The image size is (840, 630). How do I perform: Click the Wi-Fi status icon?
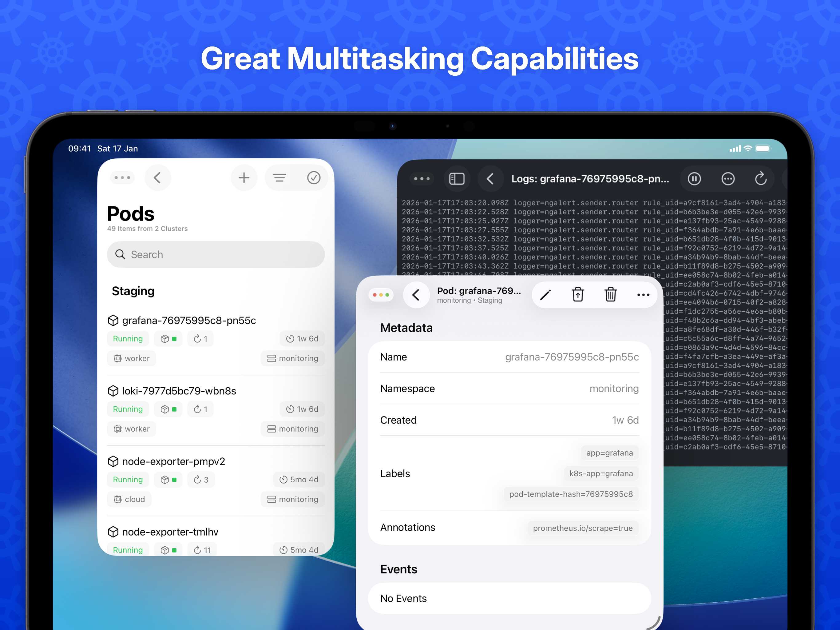point(748,149)
